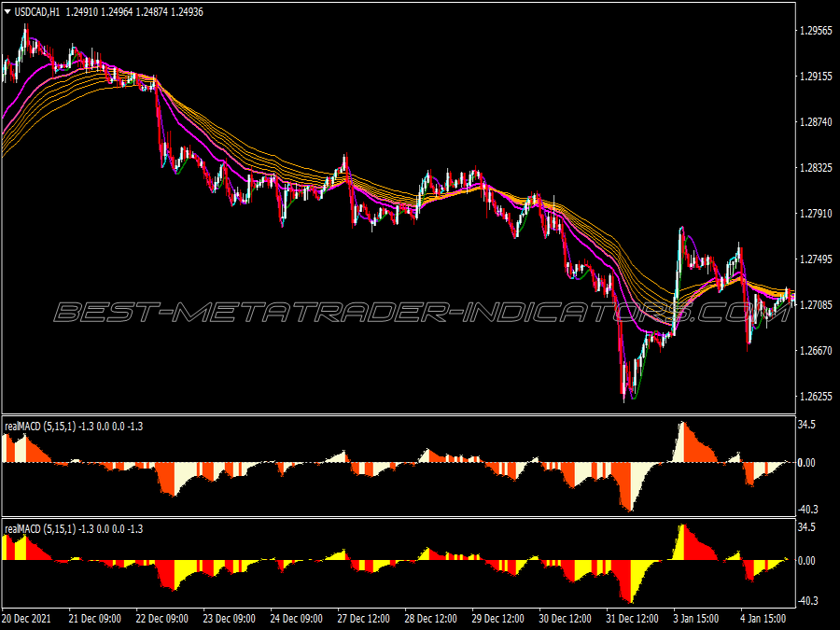The height and width of the screenshot is (630, 840).
Task: Click the 3 Jan 15:00 time label
Action: tap(696, 619)
